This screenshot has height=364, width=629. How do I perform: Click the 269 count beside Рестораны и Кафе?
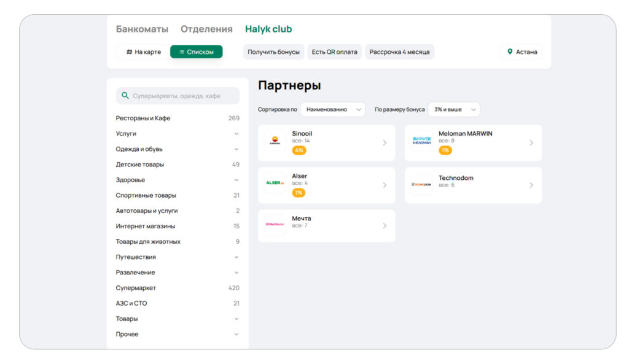(x=234, y=118)
